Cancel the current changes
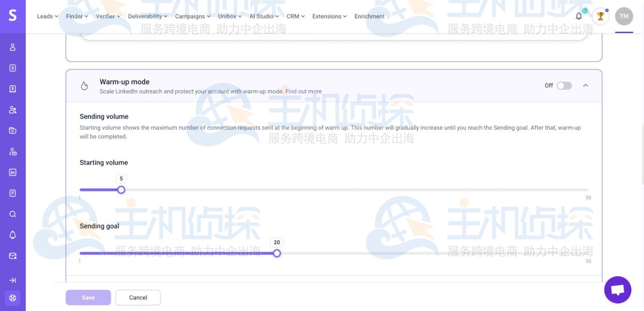The image size is (644, 311). tap(138, 297)
